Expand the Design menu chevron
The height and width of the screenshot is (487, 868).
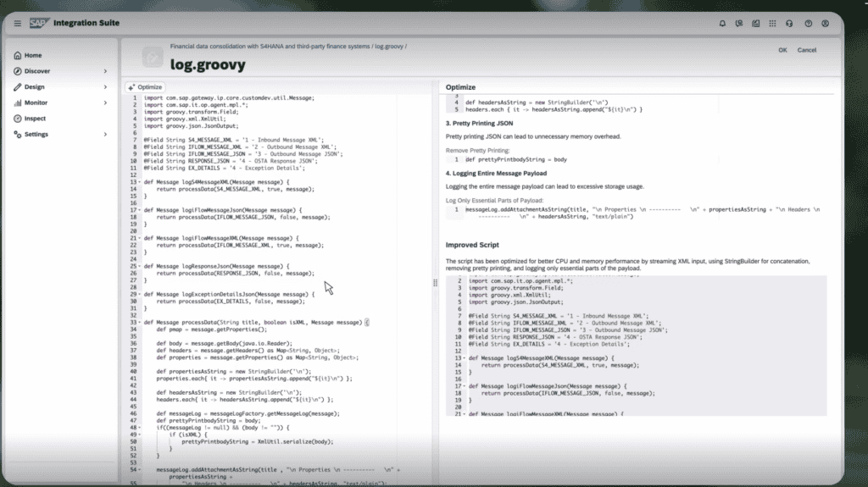(x=105, y=87)
